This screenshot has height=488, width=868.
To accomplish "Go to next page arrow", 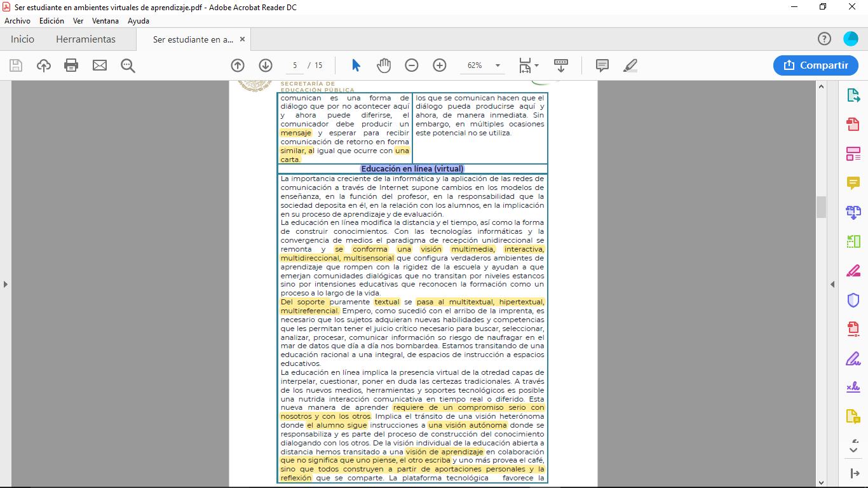I will (x=266, y=65).
